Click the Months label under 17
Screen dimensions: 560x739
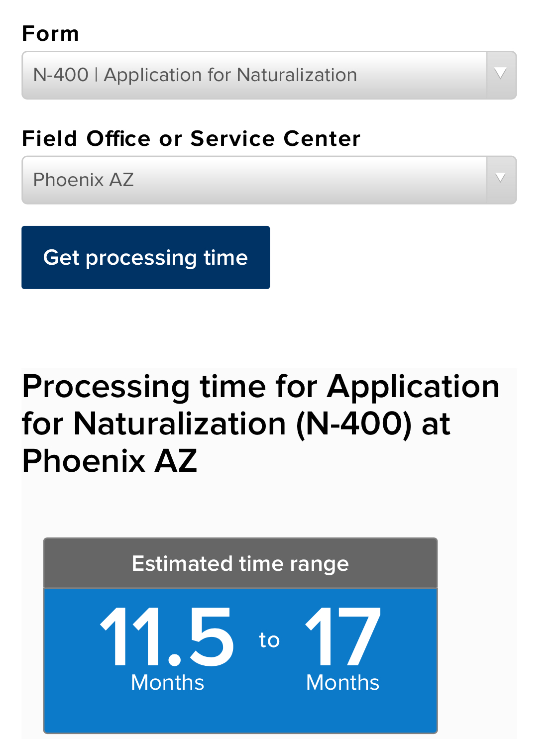click(343, 682)
